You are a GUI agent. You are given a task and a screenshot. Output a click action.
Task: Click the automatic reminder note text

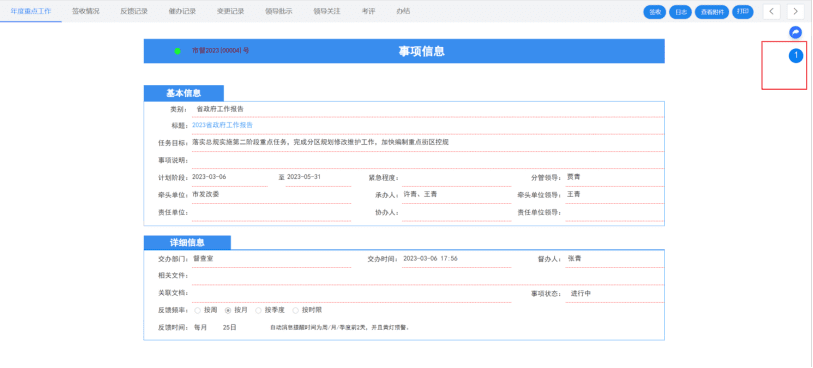[340, 328]
